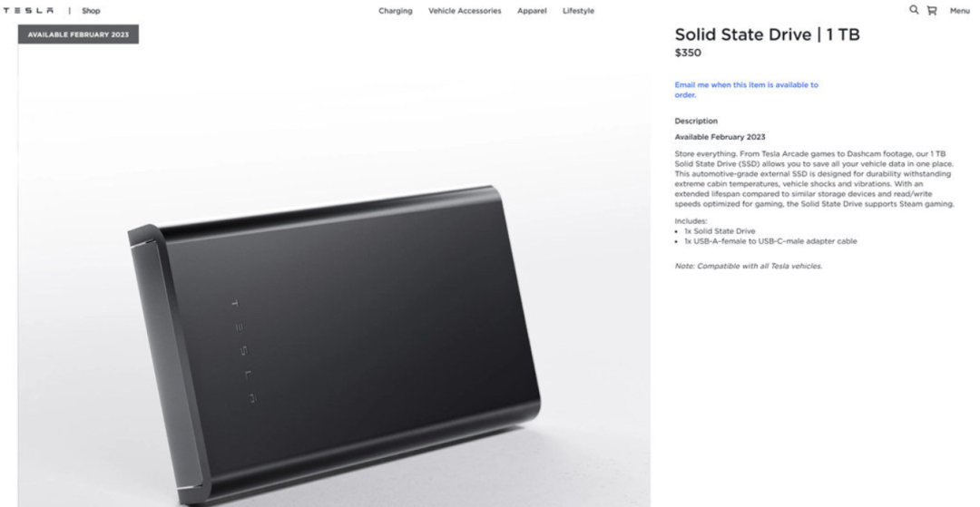Click the 1x Solid State Drive list item
Image resolution: width=980 pixels, height=507 pixels.
point(720,231)
